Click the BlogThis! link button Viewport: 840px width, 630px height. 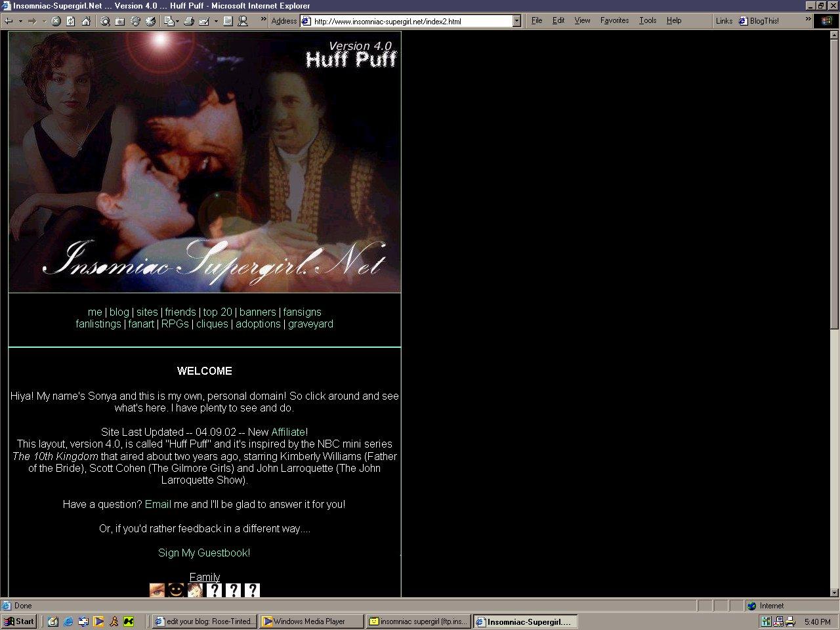pos(759,21)
